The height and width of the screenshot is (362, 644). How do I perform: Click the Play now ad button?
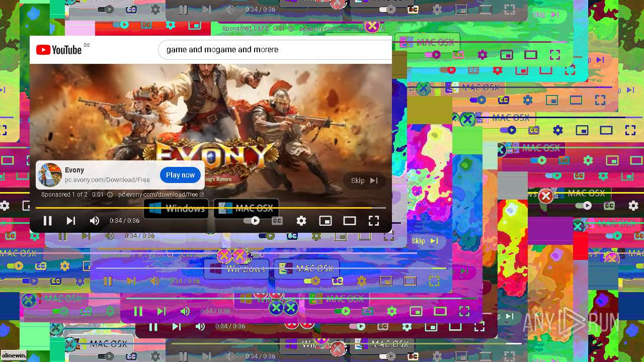pos(180,175)
